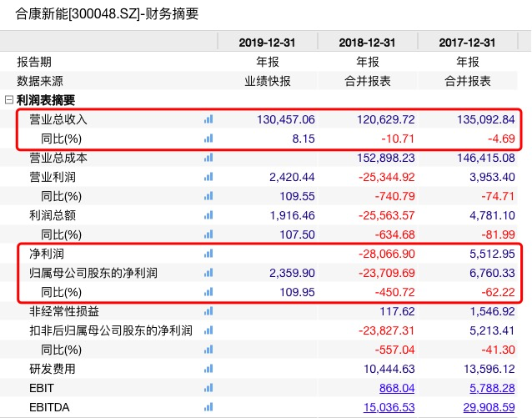This screenshot has width=532, height=418.
Task: Collapse the 利润表摘要 section
Action: point(9,100)
